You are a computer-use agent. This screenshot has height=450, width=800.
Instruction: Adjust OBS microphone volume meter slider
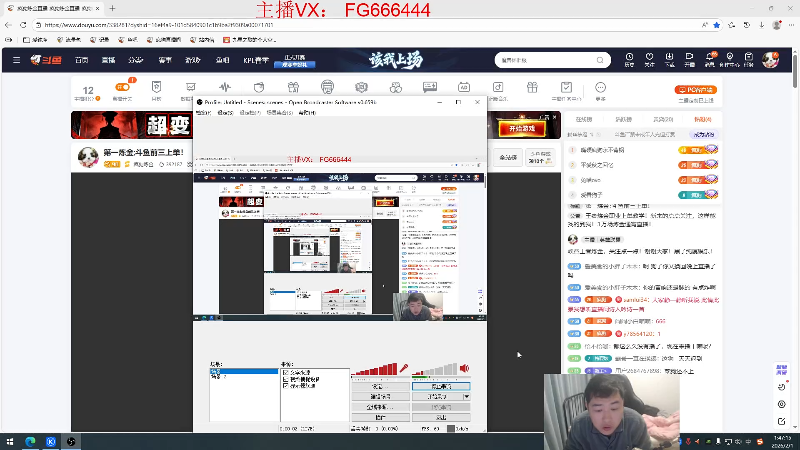point(374,369)
